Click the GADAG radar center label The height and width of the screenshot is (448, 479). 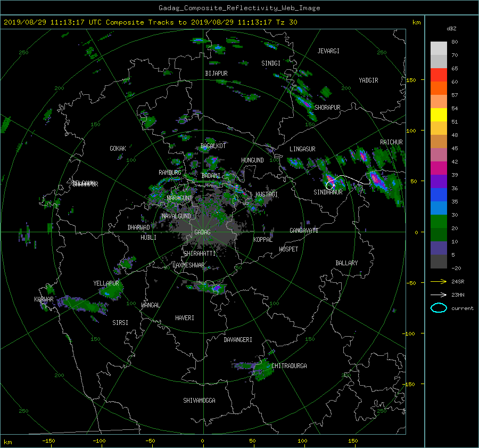pyautogui.click(x=203, y=232)
